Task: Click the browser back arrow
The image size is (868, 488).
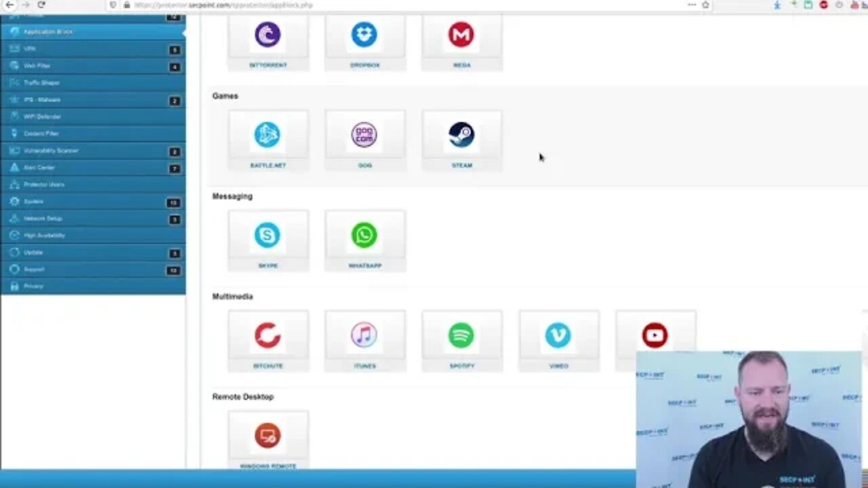Action: click(9, 5)
